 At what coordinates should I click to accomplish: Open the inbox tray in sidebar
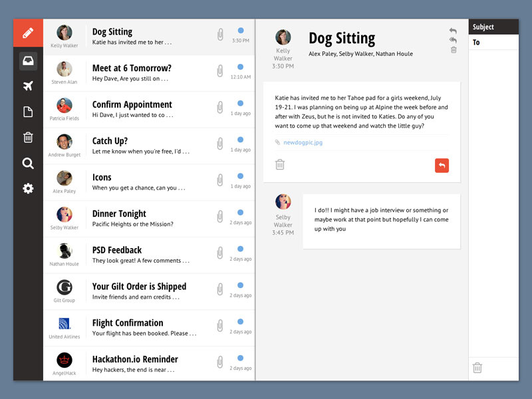[x=28, y=61]
